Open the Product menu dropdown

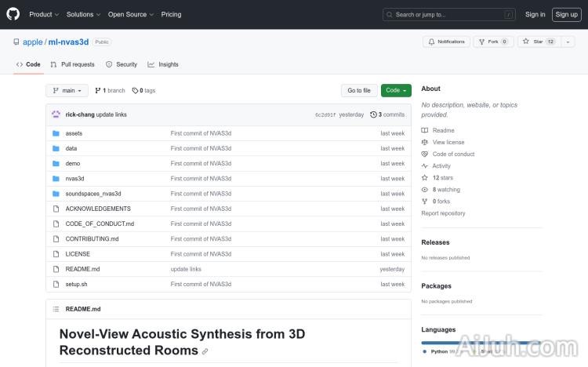tap(43, 14)
